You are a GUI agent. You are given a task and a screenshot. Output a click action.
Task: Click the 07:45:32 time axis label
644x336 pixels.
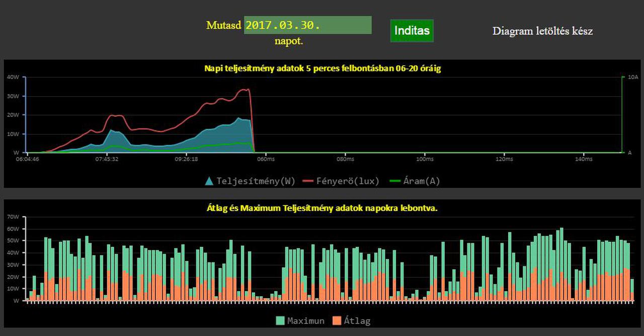point(107,159)
